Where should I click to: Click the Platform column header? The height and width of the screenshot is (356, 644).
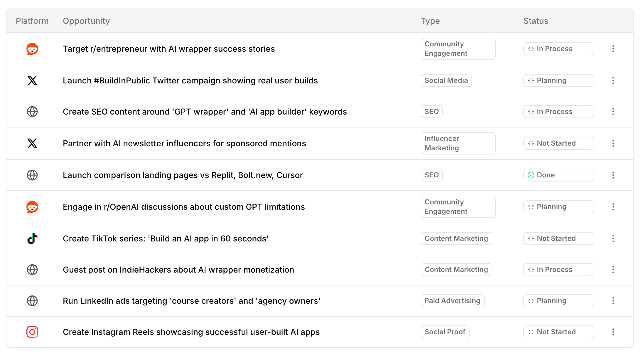(x=32, y=21)
